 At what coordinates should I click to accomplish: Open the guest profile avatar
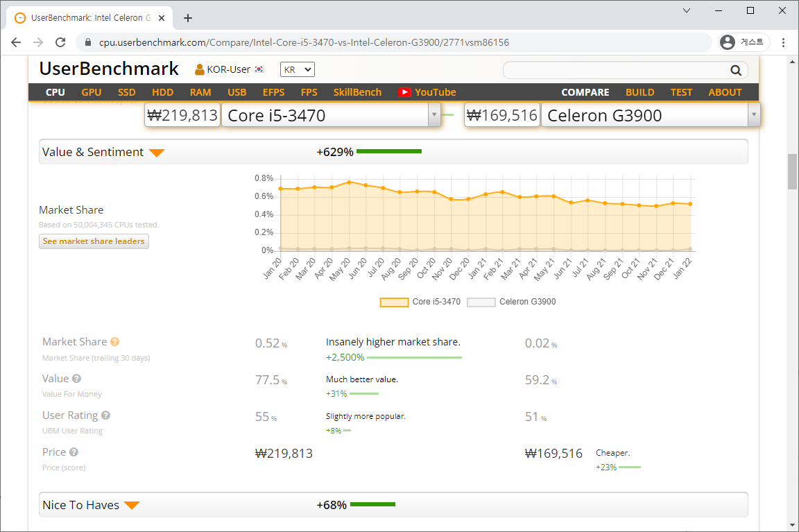pyautogui.click(x=727, y=42)
